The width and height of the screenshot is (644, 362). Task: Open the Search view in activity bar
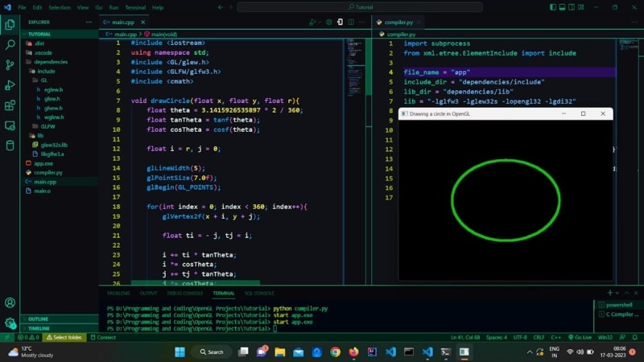[x=10, y=44]
